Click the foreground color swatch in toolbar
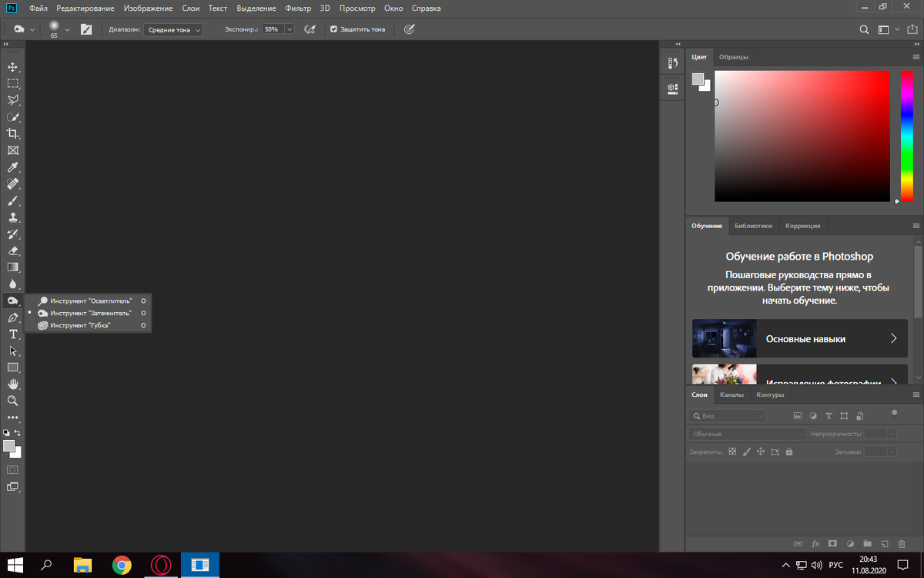Screen dimensions: 924x578 click(8, 445)
